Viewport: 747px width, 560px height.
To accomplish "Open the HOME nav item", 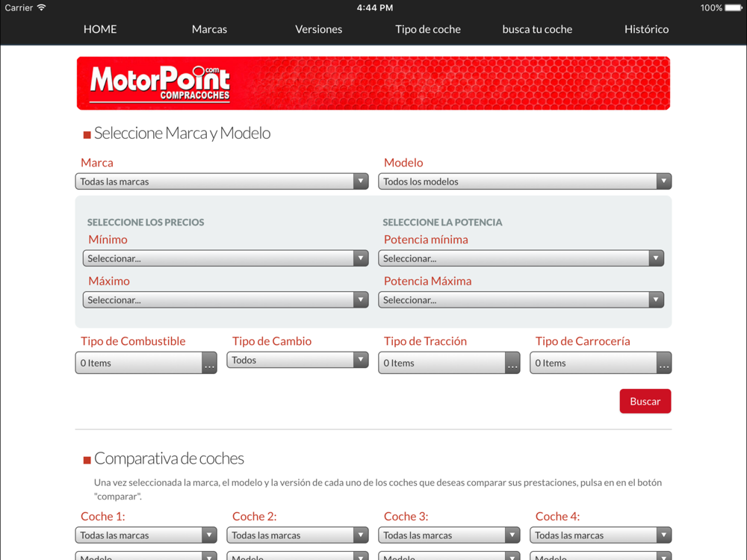I will pyautogui.click(x=100, y=29).
